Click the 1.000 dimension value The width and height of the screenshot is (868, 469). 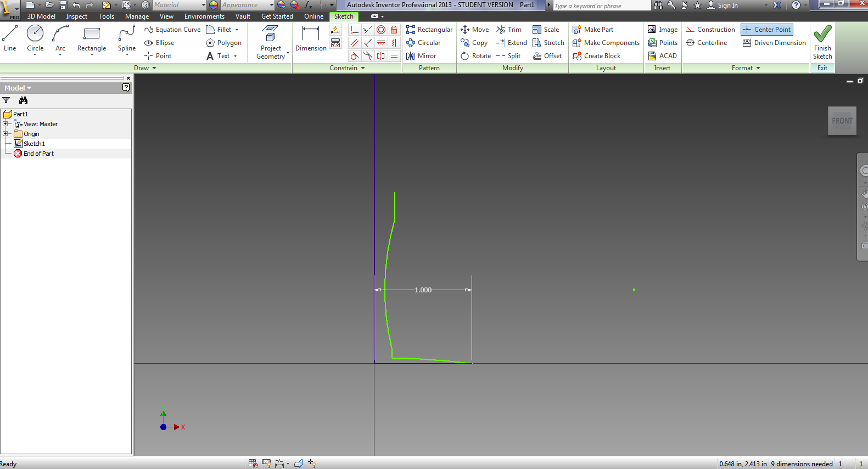423,290
